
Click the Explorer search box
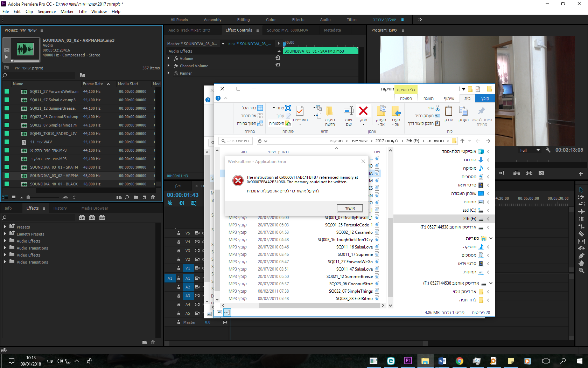(236, 141)
